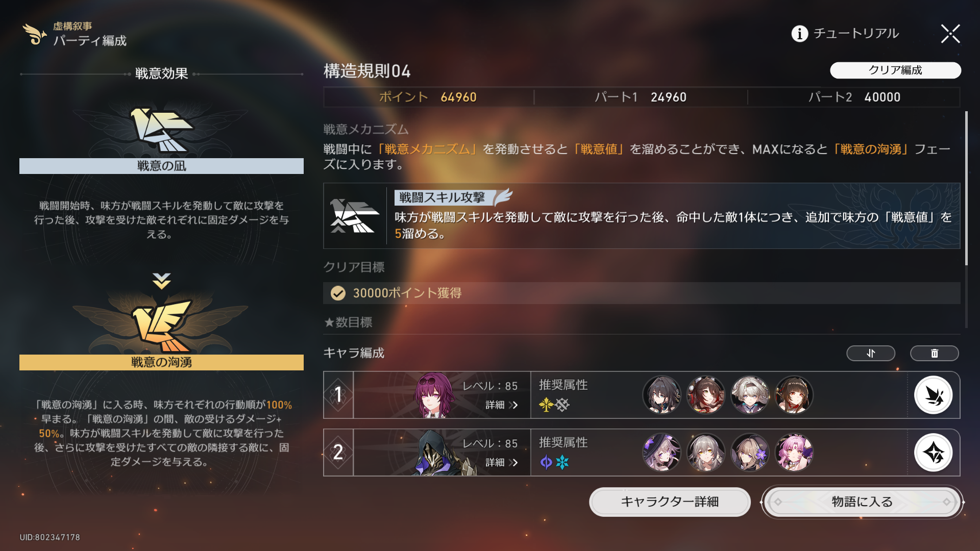
Task: Select the パート2 score tab
Action: point(854,97)
